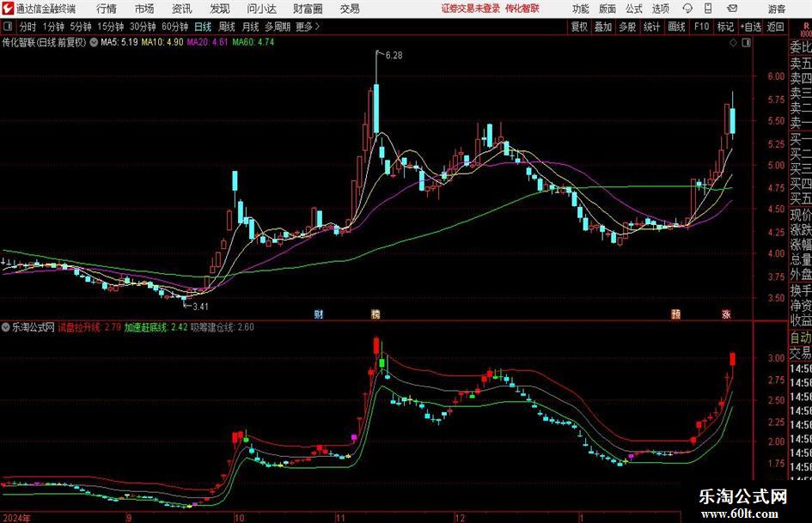This screenshot has height=523, width=812.
Task: Open F10 company info
Action: [x=702, y=27]
